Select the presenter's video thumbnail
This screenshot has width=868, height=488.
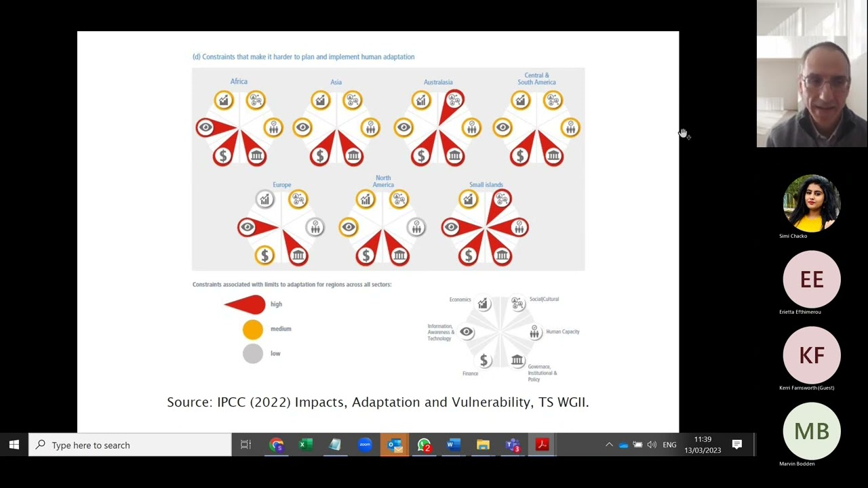(812, 73)
